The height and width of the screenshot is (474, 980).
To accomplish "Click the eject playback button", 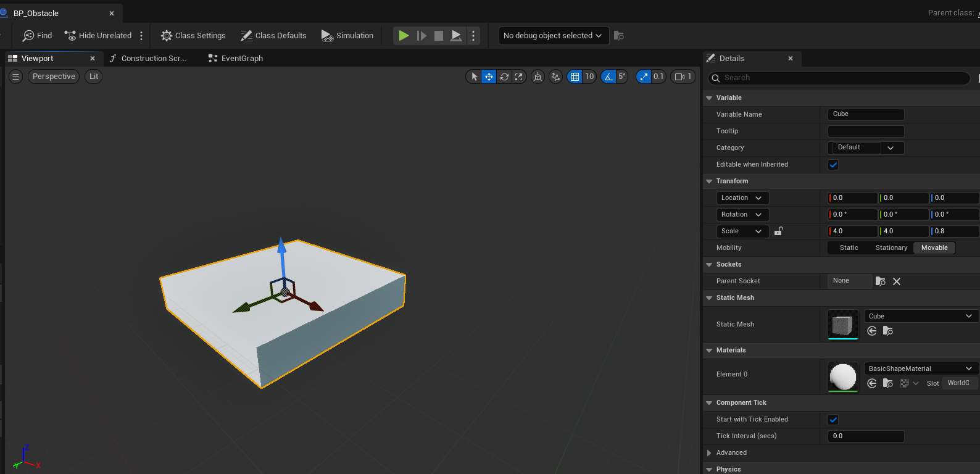I will [x=456, y=36].
